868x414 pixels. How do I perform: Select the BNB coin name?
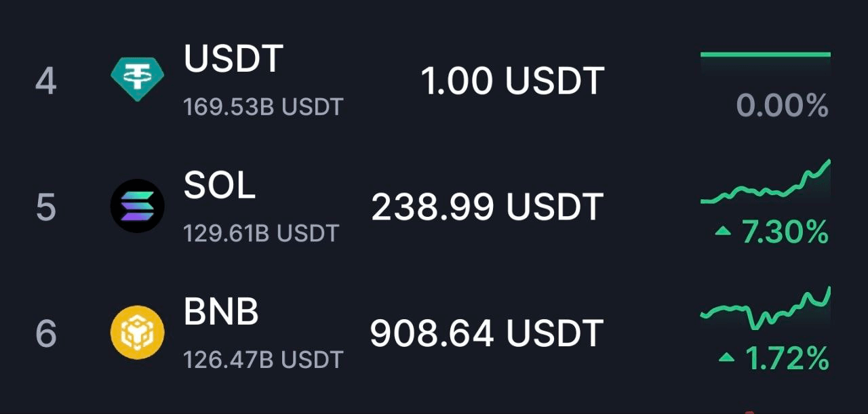pos(222,312)
